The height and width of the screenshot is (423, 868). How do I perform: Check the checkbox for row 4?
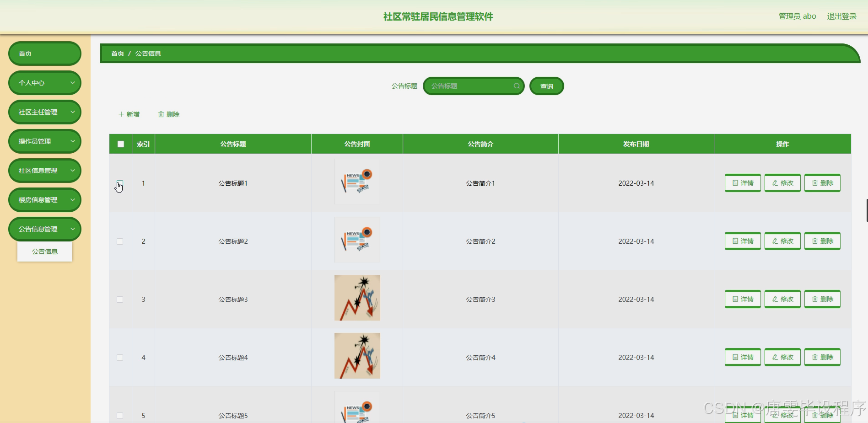pos(120,358)
